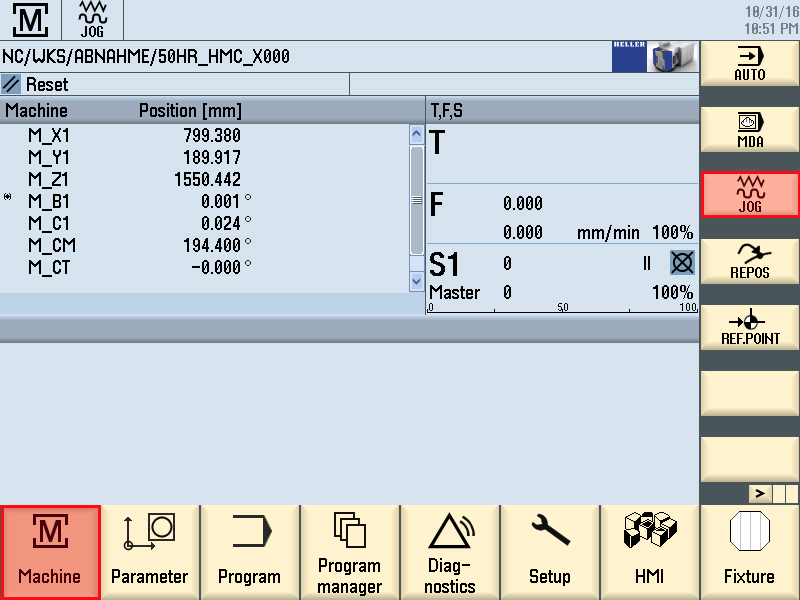Select the JOG mode icon on the right softkey bar
The image size is (800, 600).
pyautogui.click(x=749, y=194)
